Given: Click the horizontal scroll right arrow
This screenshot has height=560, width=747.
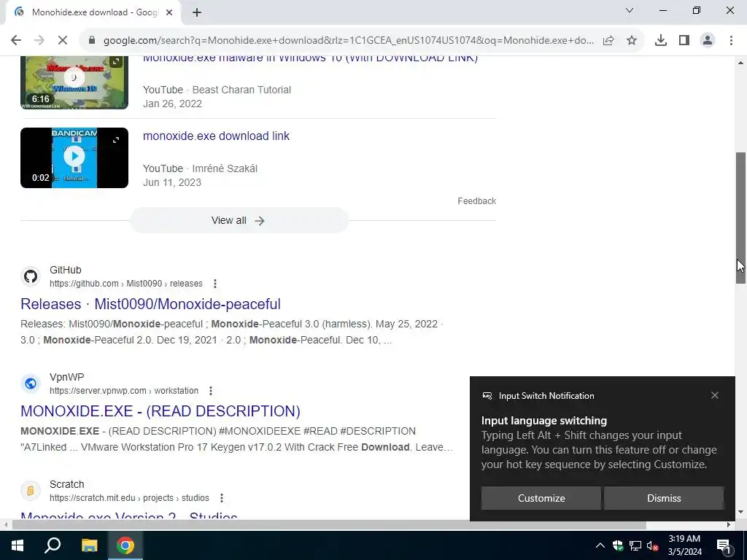Looking at the screenshot, I should click(x=729, y=525).
